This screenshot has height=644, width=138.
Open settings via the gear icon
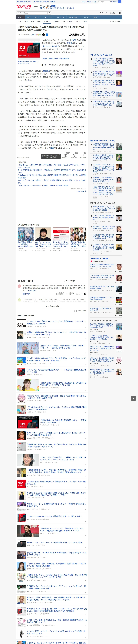tap(120, 13)
